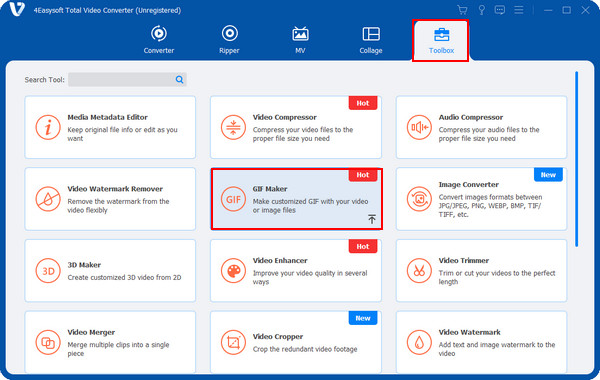Close the Total Video Converter window
This screenshot has height=380, width=600.
pyautogui.click(x=585, y=10)
